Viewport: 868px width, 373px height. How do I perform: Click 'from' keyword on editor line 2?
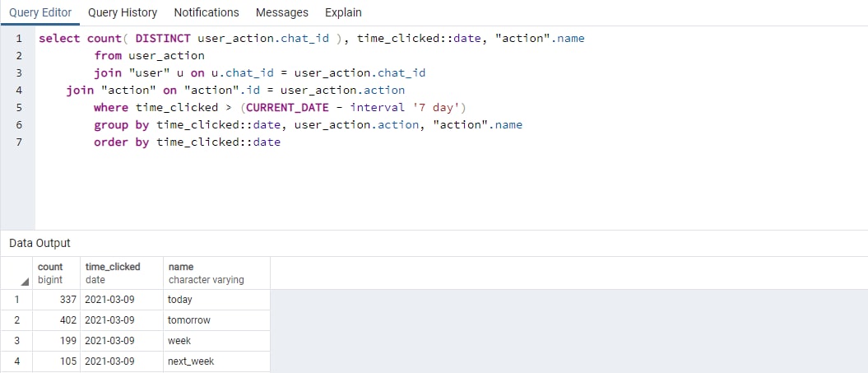tap(108, 55)
